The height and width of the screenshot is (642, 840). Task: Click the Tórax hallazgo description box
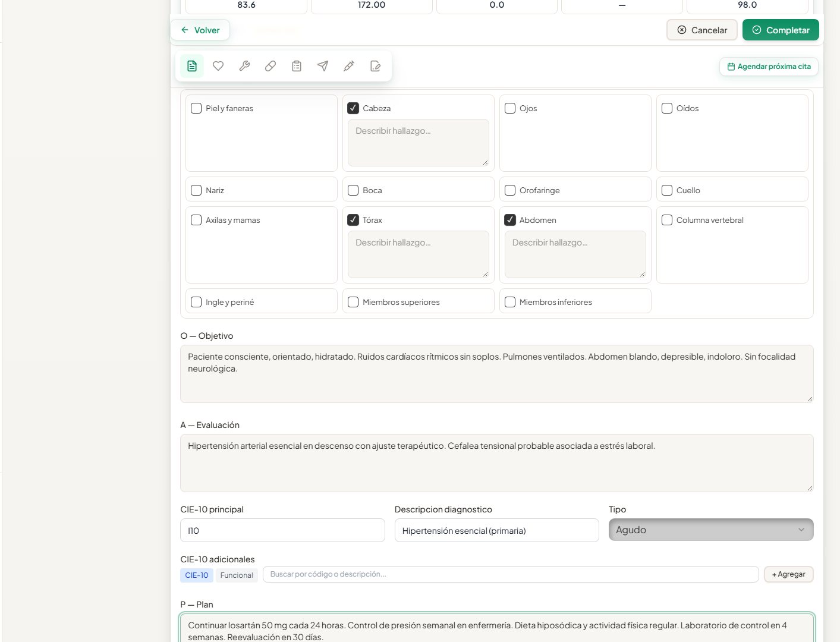coord(419,254)
